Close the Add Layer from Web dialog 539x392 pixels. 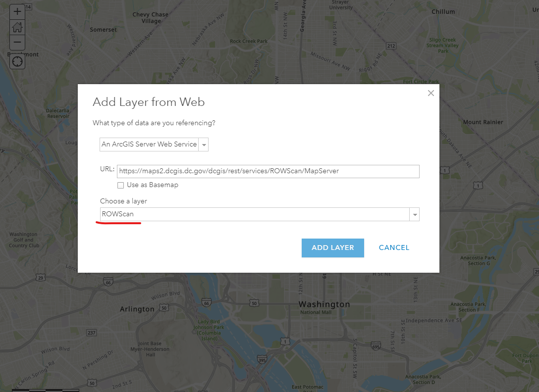(431, 93)
